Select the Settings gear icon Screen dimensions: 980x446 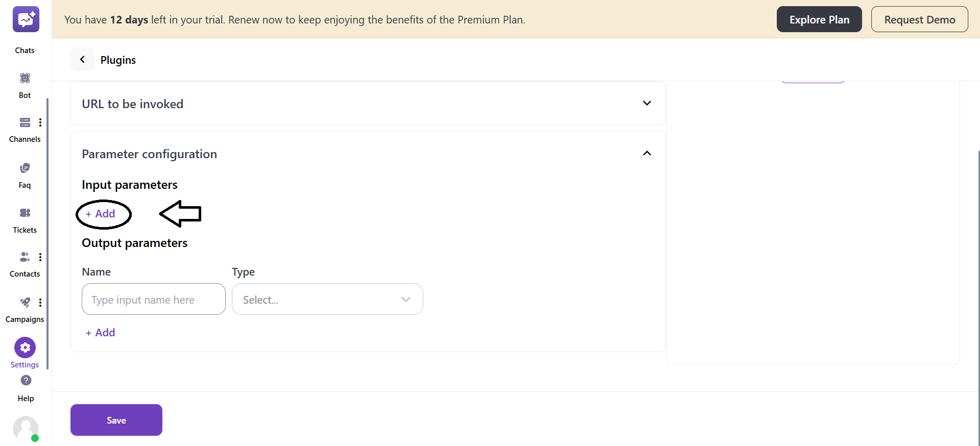[25, 347]
